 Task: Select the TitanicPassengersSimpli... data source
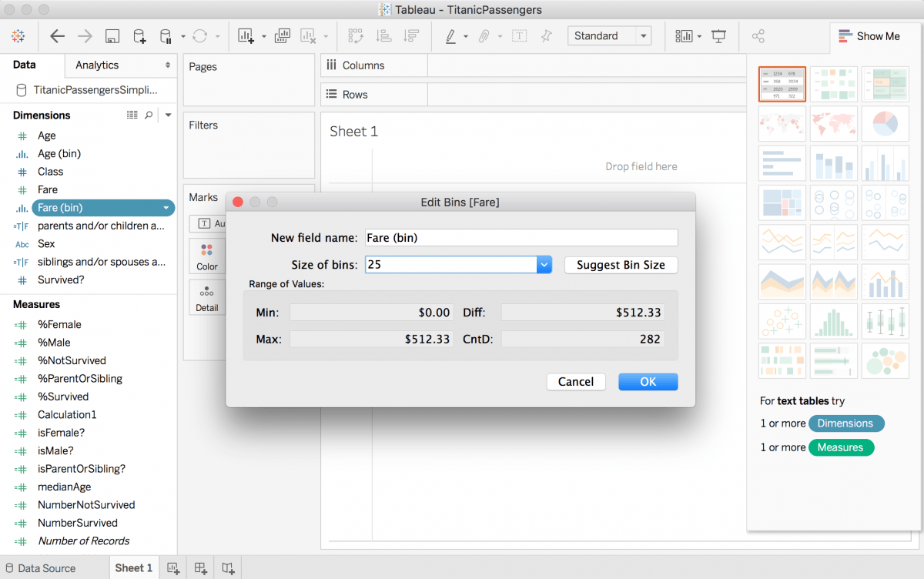95,89
